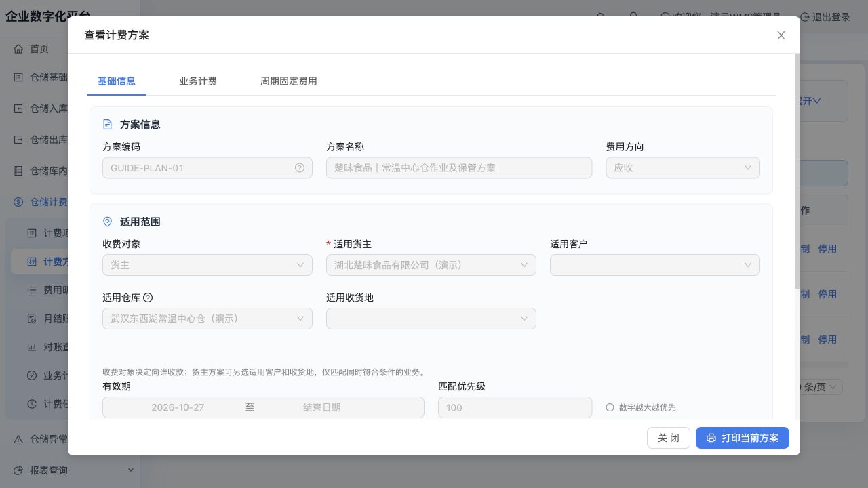This screenshot has width=868, height=488.
Task: Open the 适用仓库 dropdown
Action: (x=208, y=319)
